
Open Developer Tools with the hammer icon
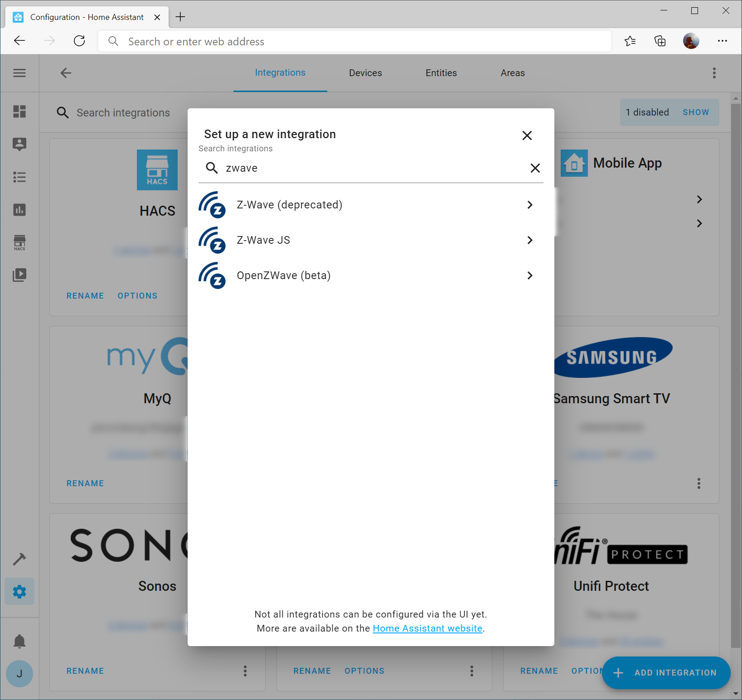click(19, 559)
